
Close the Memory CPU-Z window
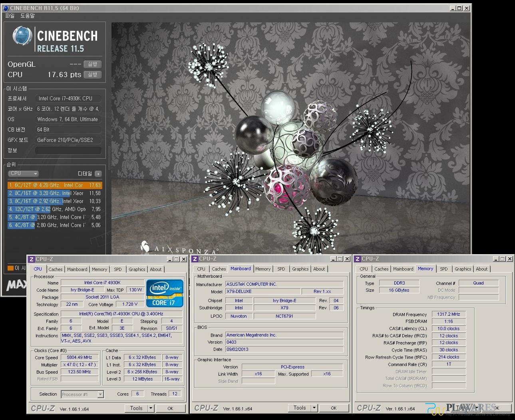pyautogui.click(x=509, y=259)
